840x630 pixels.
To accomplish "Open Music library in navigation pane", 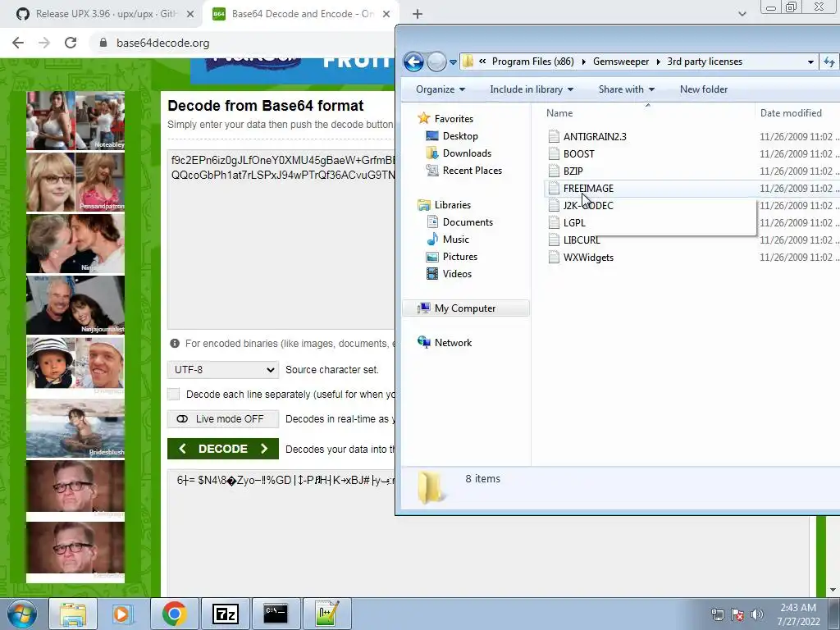I will pyautogui.click(x=455, y=239).
